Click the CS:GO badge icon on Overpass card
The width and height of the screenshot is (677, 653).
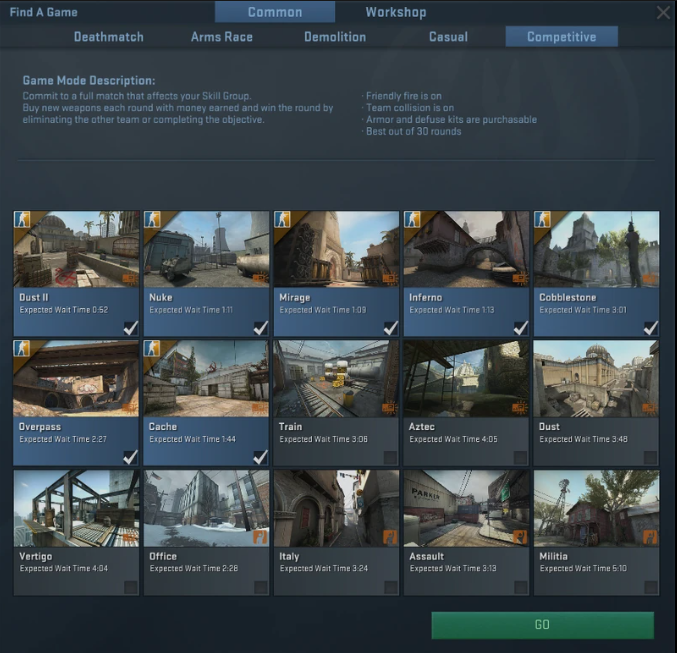[x=22, y=349]
